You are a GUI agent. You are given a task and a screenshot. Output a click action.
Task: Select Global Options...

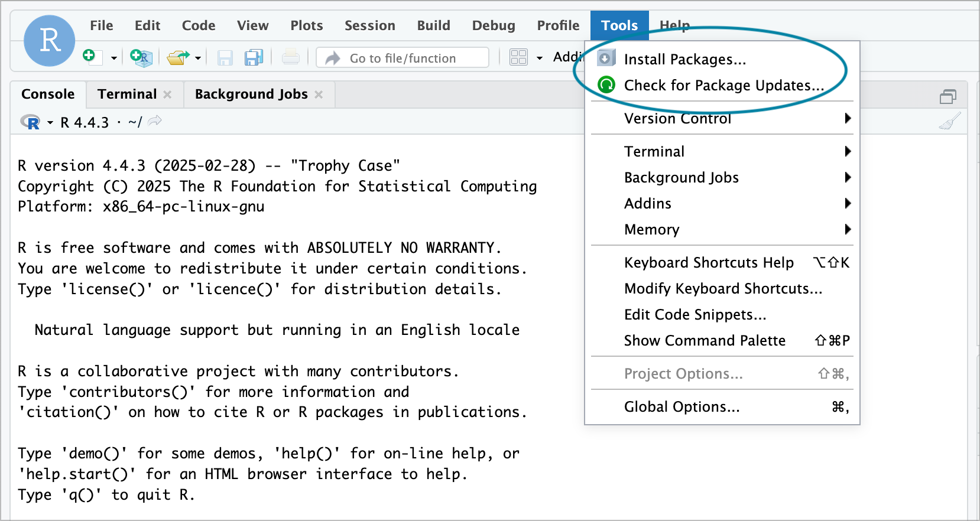722,406
